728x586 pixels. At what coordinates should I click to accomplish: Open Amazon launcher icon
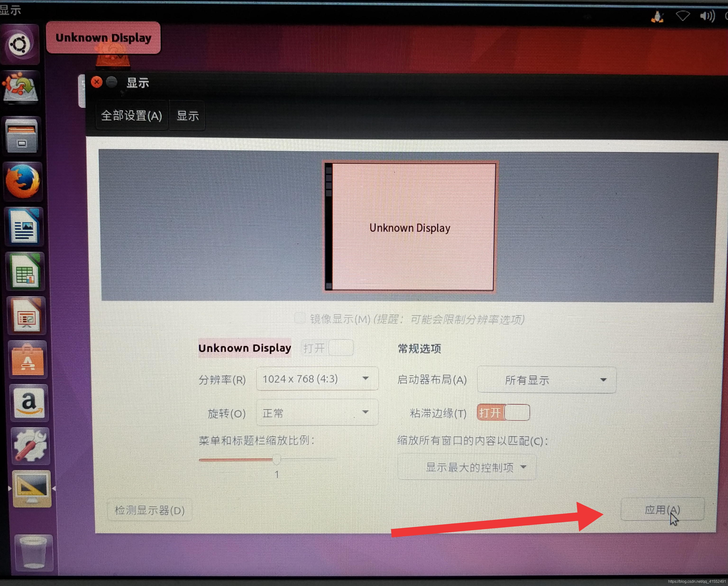point(29,403)
